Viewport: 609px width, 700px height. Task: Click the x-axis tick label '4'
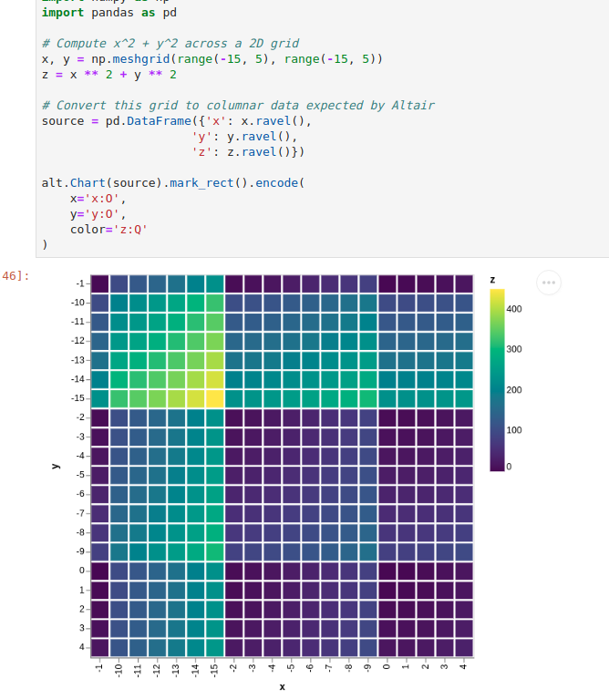tap(463, 666)
